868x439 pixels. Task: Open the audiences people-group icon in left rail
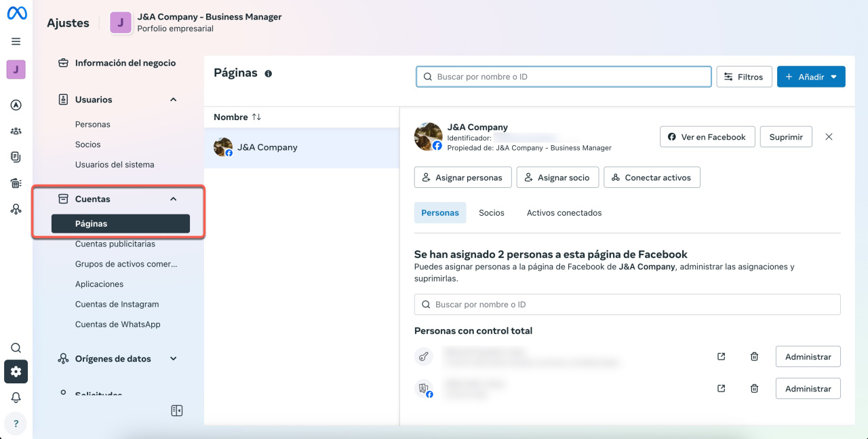[x=16, y=131]
